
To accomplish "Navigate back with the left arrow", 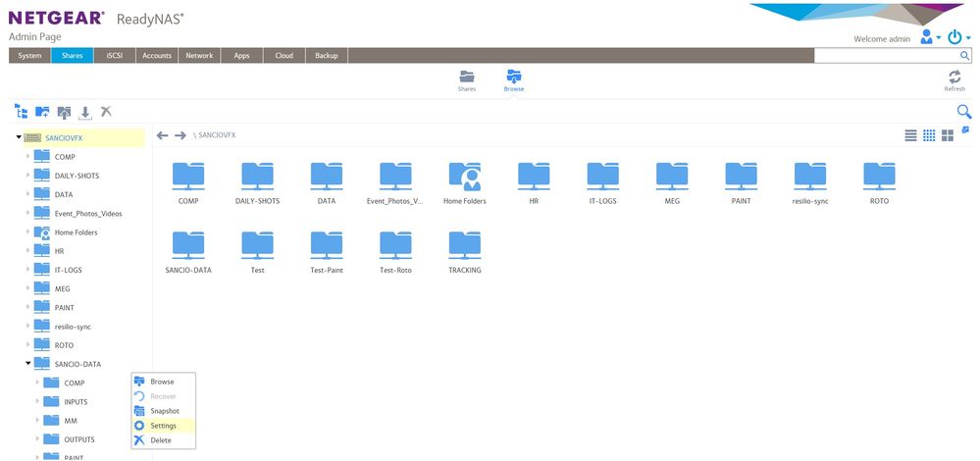I will click(x=163, y=134).
